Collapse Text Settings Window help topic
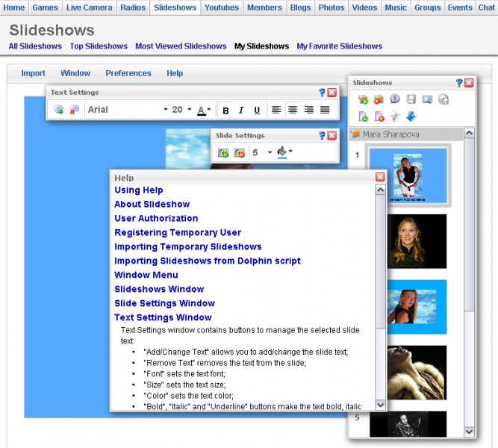Viewport: 498px width, 448px height. (163, 317)
